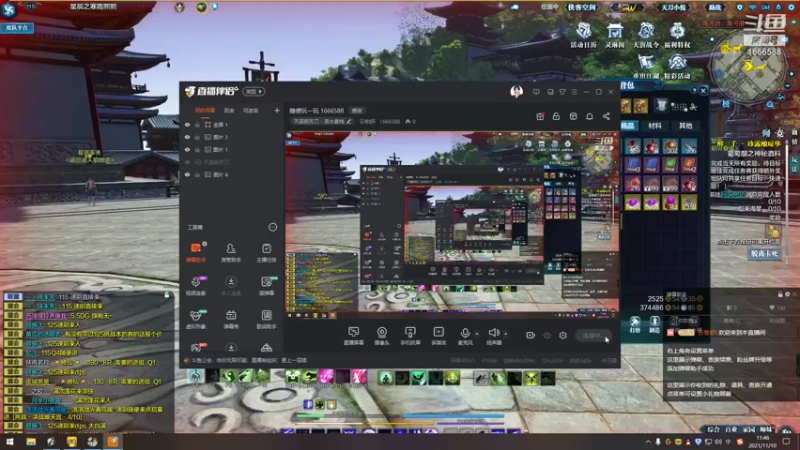
Task: Open 房管助手 tool
Action: [x=231, y=252]
